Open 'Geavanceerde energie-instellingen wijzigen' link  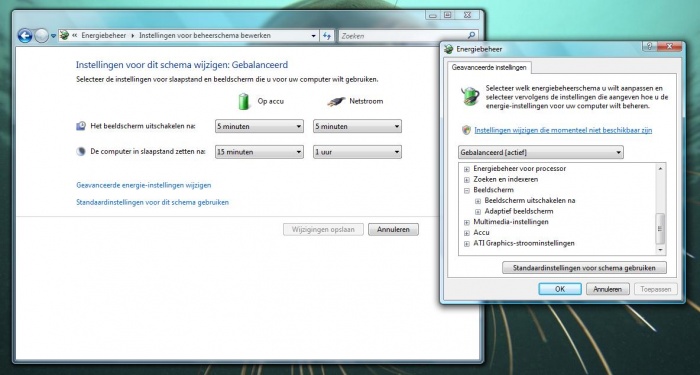coord(144,185)
